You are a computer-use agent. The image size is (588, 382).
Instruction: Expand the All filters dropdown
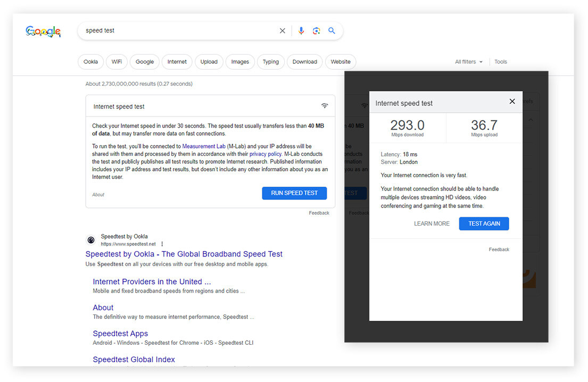point(468,62)
